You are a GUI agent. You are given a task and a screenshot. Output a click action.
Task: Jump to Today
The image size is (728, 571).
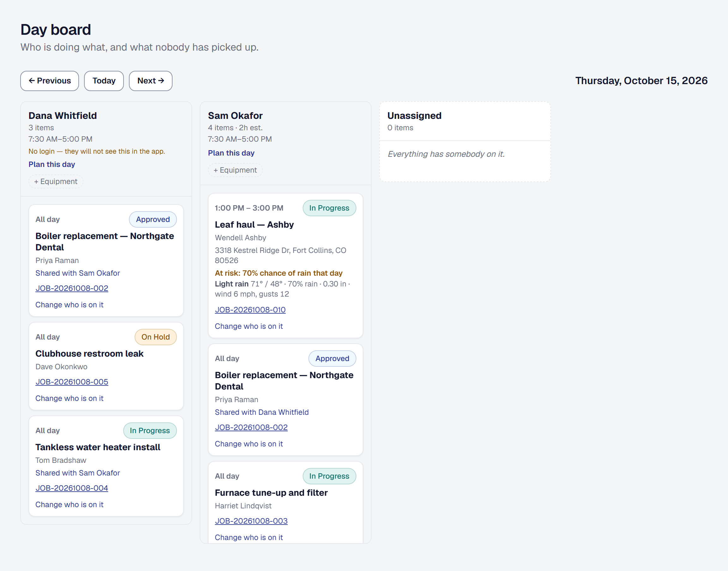point(104,81)
